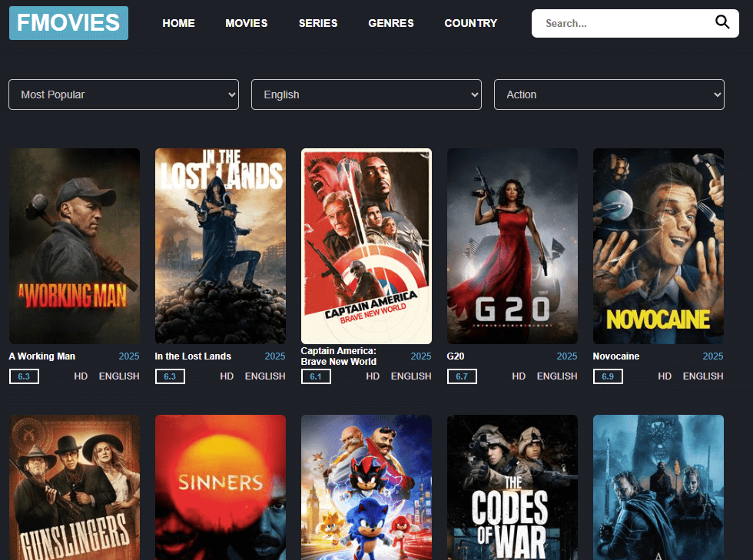This screenshot has width=753, height=560.
Task: Click the Novocaine title link
Action: 616,356
